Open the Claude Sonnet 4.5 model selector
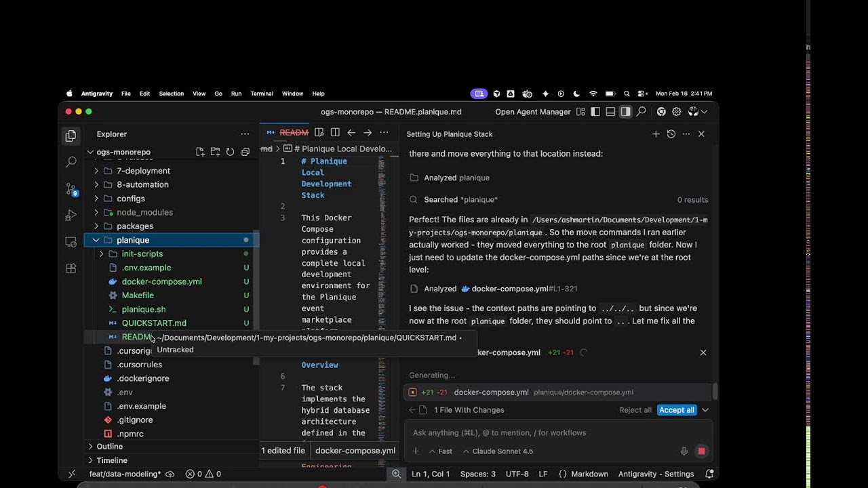 click(498, 451)
